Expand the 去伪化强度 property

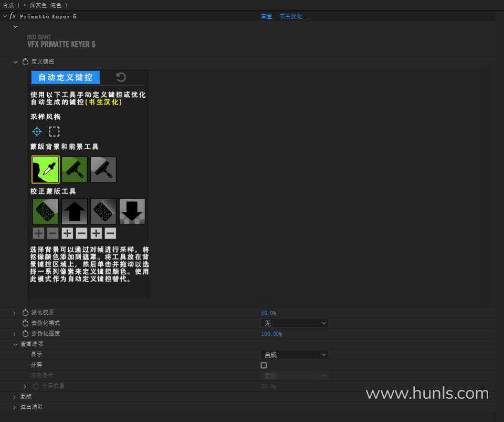click(x=15, y=334)
